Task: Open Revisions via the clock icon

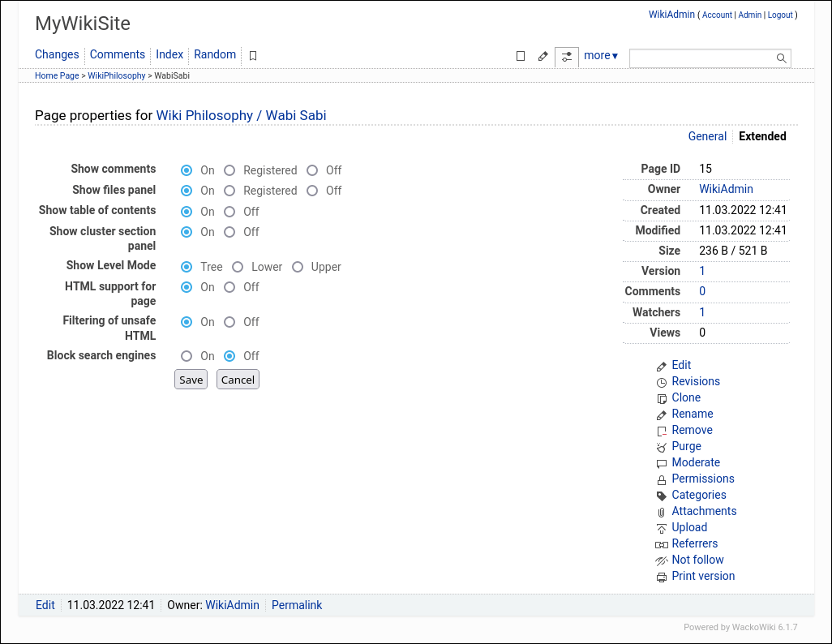Action: [x=661, y=381]
